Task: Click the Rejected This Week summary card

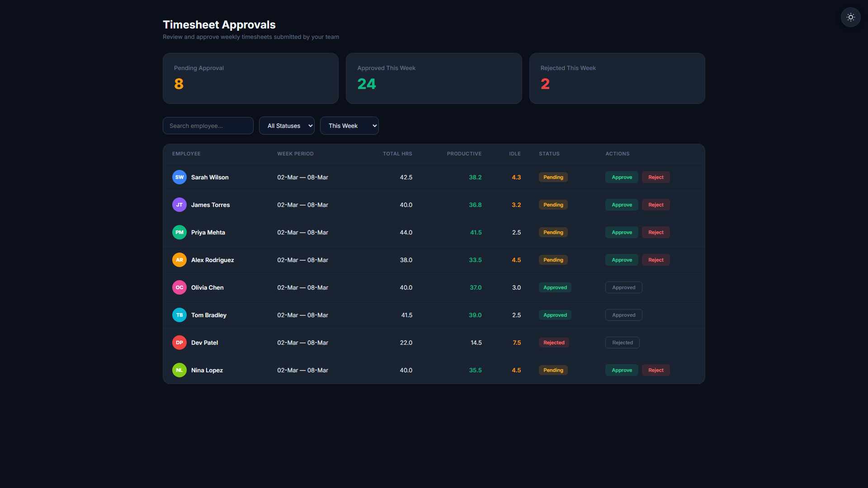Action: click(x=617, y=79)
